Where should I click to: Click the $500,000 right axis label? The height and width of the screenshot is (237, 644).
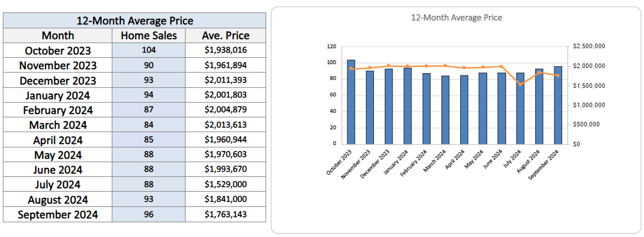586,125
